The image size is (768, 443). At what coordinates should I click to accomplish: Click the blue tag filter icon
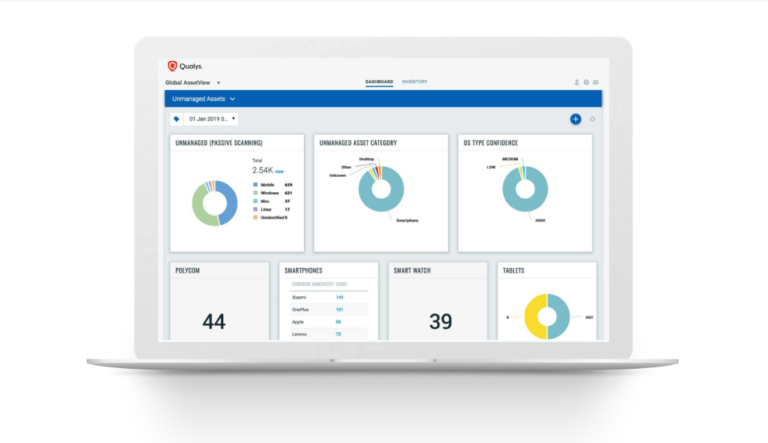point(176,119)
